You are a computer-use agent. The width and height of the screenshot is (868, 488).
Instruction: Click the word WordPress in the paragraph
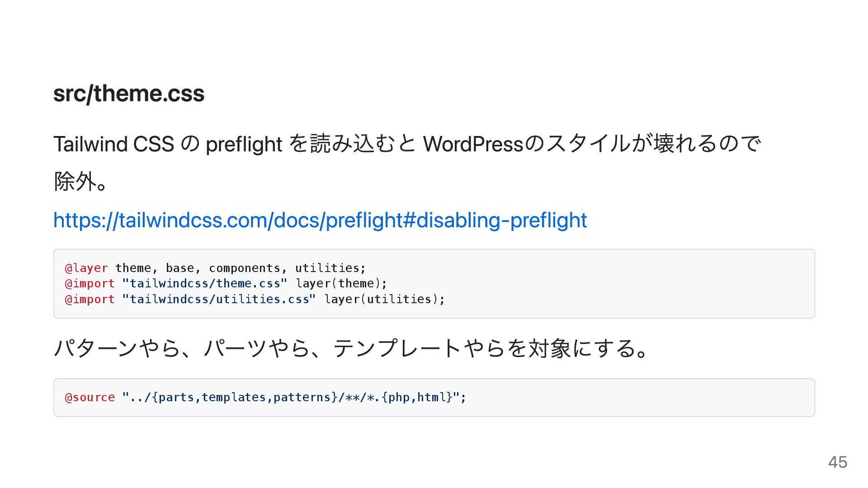473,144
